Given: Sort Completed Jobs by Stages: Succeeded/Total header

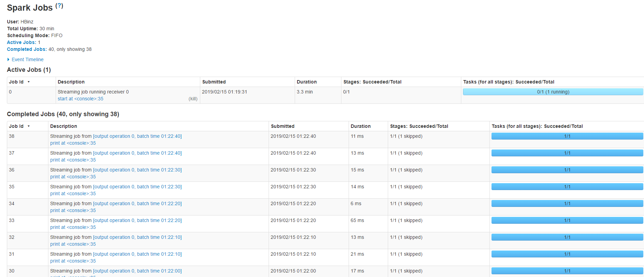Looking at the screenshot, I should pyautogui.click(x=419, y=126).
